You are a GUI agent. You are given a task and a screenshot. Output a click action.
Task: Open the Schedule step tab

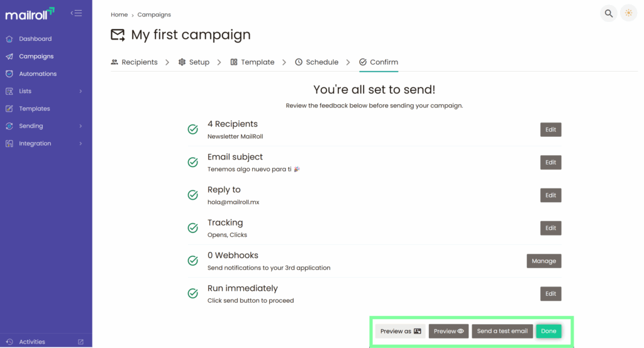click(316, 62)
